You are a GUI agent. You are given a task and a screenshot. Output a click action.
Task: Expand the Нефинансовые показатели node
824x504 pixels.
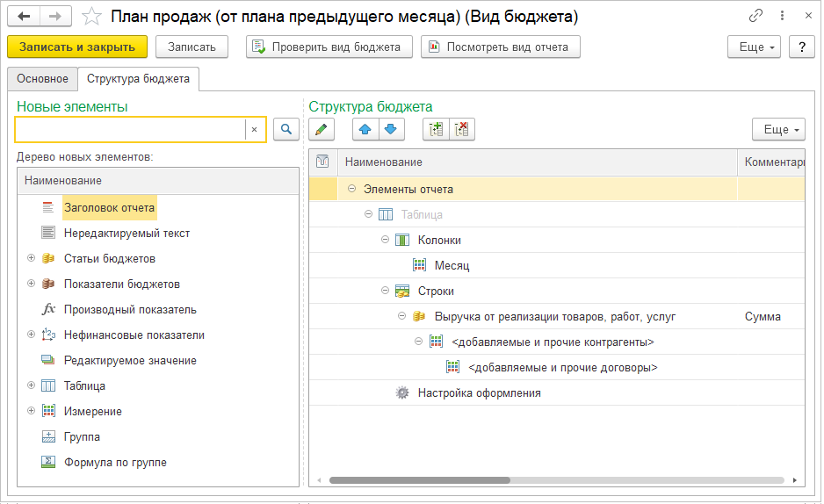(x=31, y=335)
